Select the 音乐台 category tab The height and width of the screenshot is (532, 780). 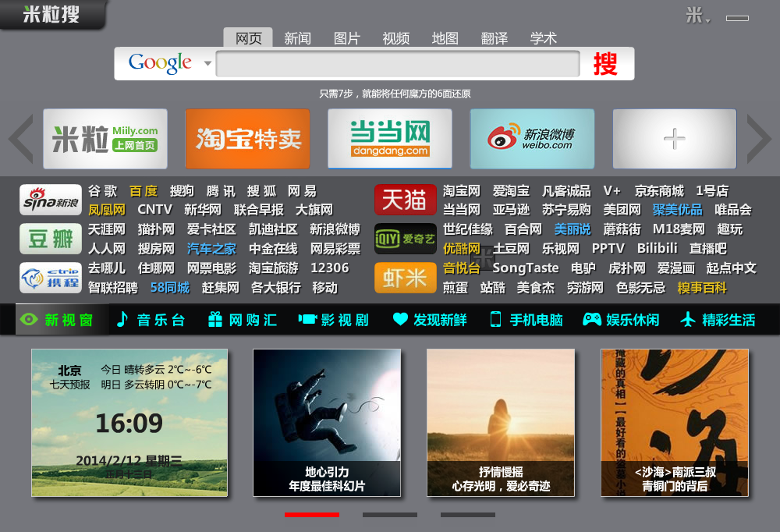point(151,320)
